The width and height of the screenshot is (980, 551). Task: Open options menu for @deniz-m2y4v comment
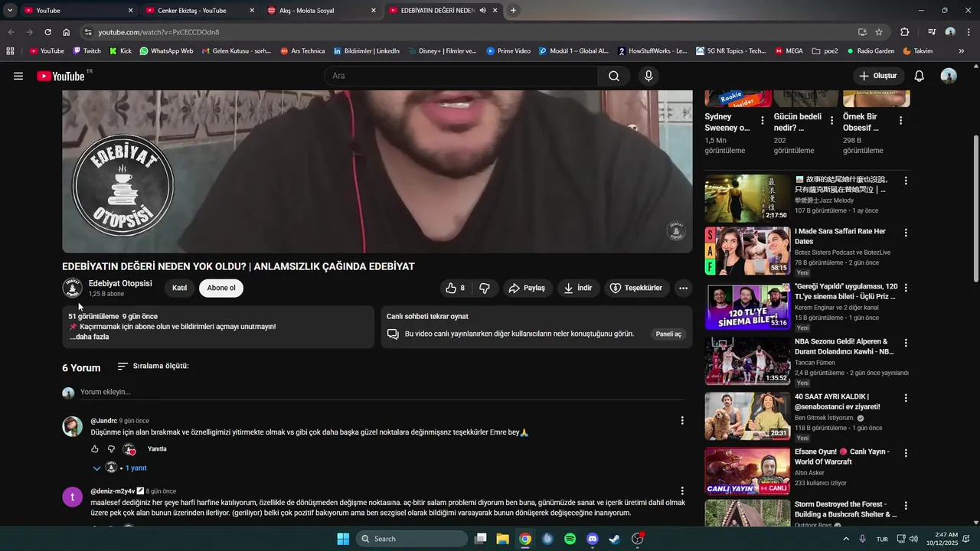click(x=682, y=491)
